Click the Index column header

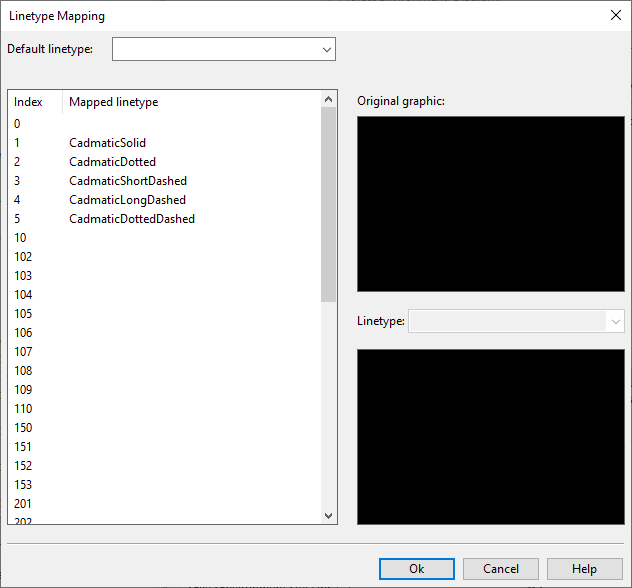(30, 102)
